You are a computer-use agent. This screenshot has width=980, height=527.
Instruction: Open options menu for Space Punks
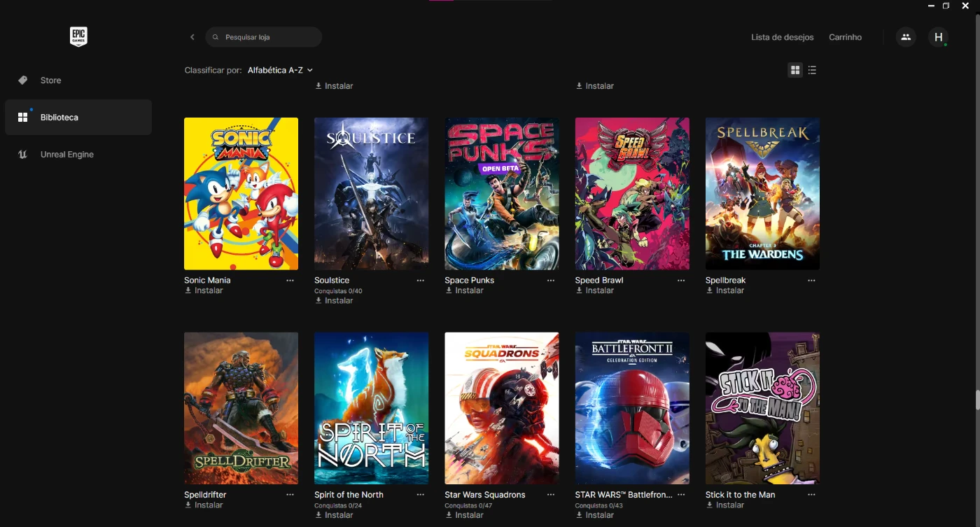pos(551,280)
